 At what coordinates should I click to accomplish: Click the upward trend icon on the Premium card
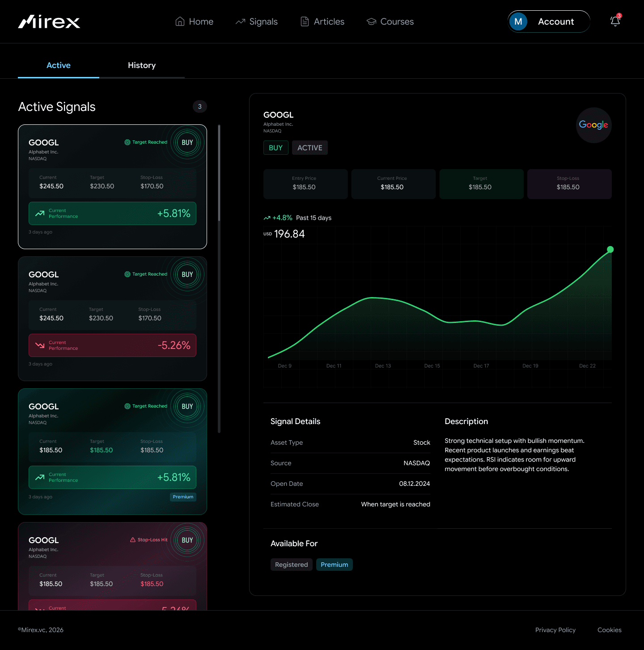pos(40,477)
